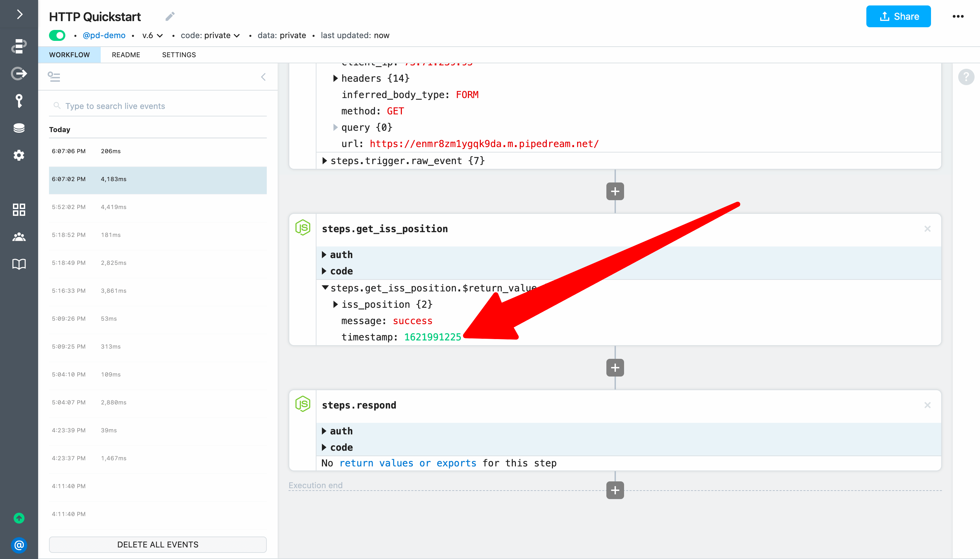
Task: Click the three-dots more options menu
Action: pyautogui.click(x=958, y=16)
